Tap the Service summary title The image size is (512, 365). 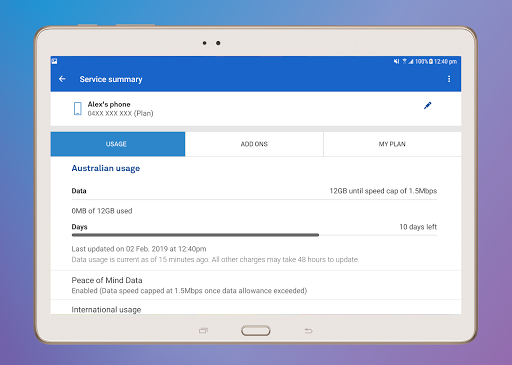(x=111, y=79)
